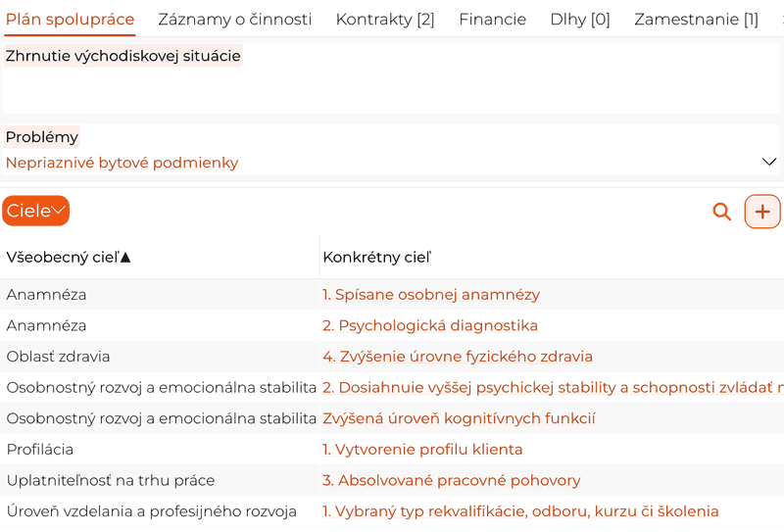Screen dimensions: 784x532
Task: Click the Zhrnutie východiskovej situácie text field
Action: tap(391, 77)
